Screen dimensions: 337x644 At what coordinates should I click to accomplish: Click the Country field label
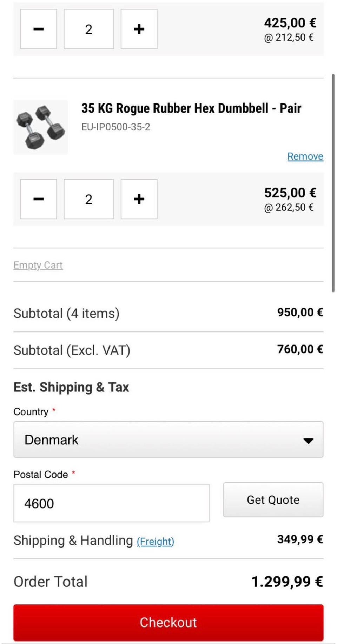[31, 412]
